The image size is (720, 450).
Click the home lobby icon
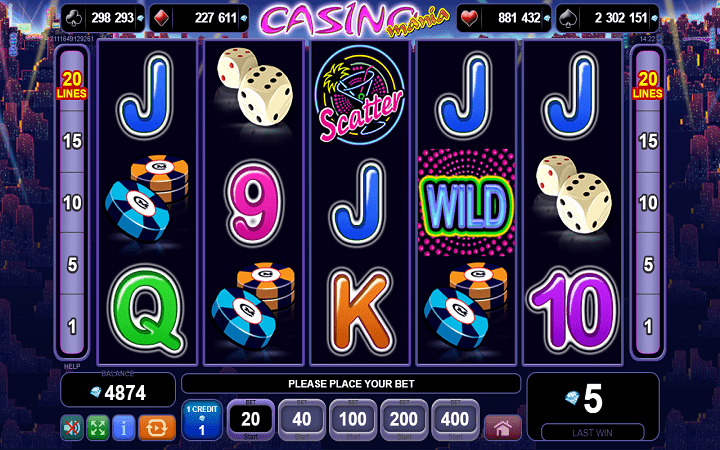tap(503, 428)
